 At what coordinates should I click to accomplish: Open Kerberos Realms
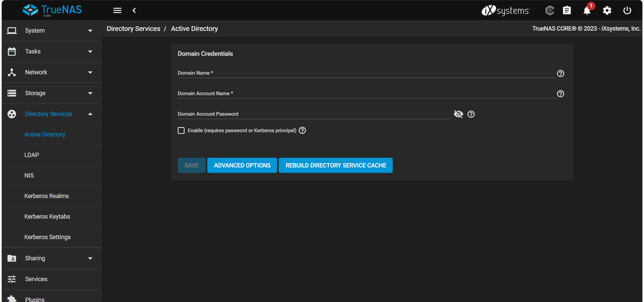coord(47,196)
